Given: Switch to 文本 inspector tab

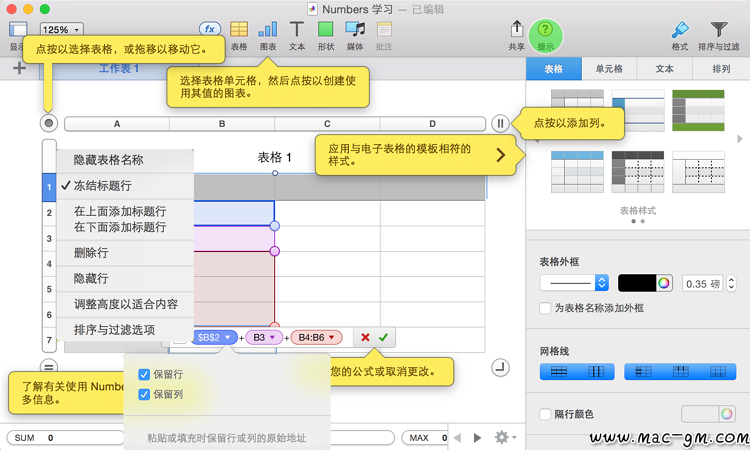Looking at the screenshot, I should click(664, 69).
